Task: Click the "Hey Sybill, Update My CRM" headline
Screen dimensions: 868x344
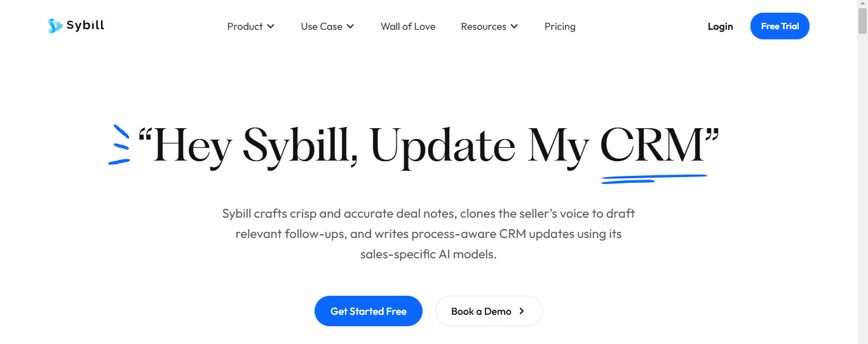Action: tap(429, 146)
